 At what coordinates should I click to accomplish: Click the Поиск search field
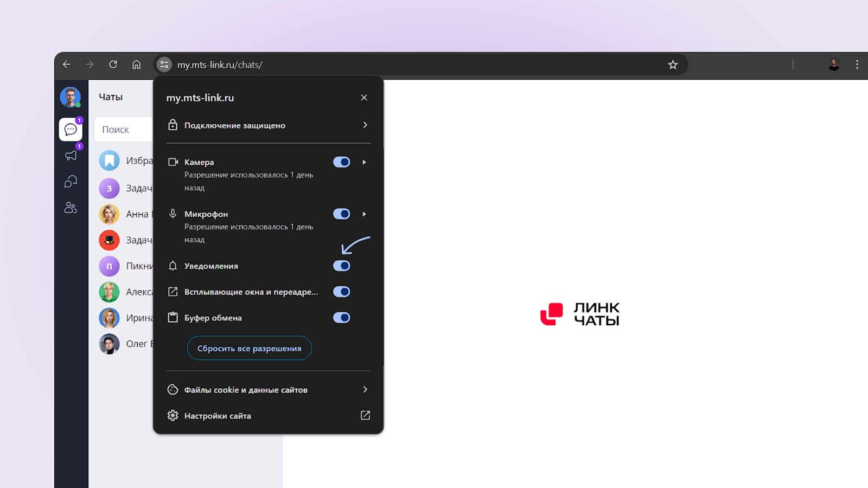coord(124,129)
